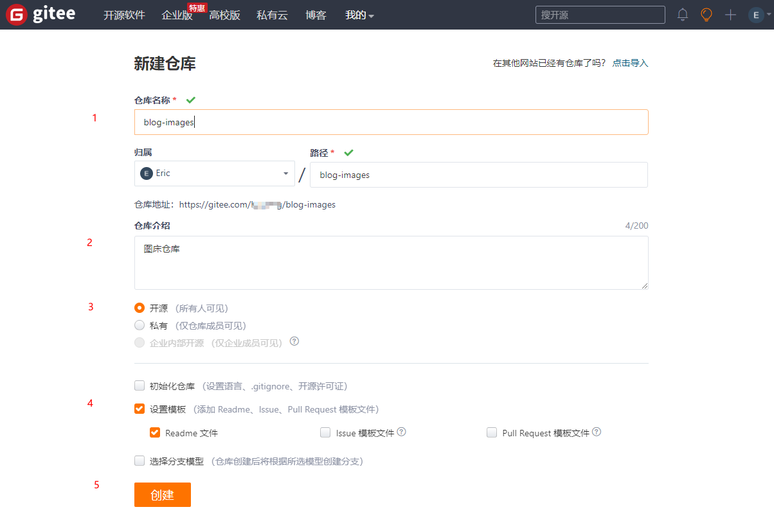Check the Pull Request 模板文件 checkbox
The image size is (774, 532).
pyautogui.click(x=492, y=432)
